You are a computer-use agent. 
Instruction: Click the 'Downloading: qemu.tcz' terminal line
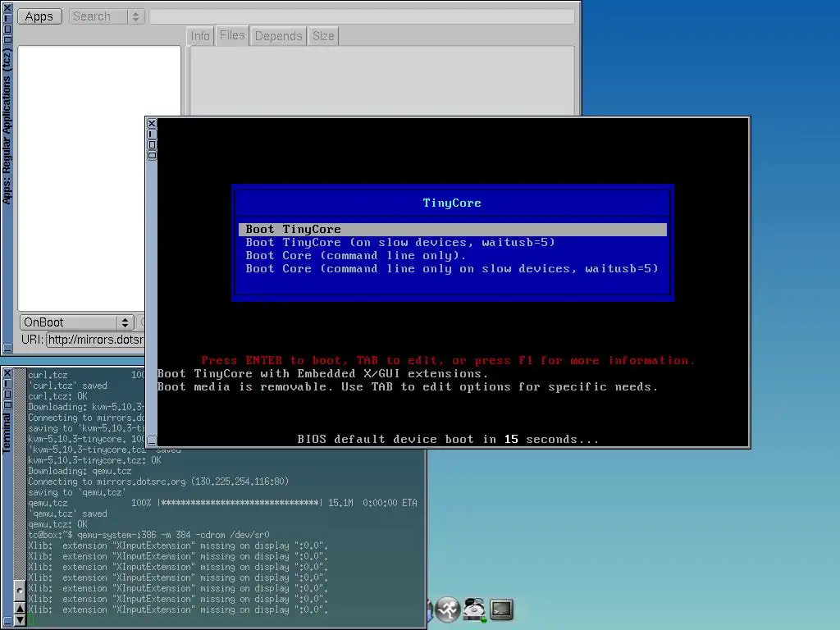coord(80,471)
